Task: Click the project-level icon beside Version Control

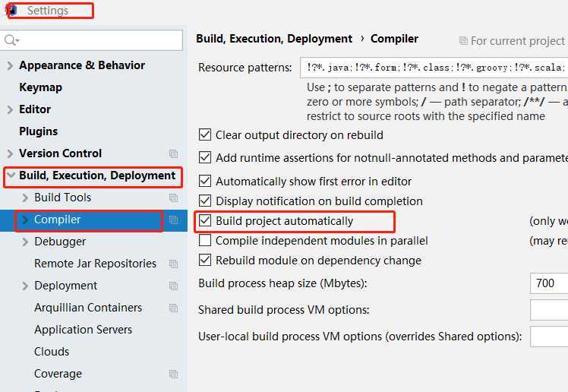Action: point(173,153)
